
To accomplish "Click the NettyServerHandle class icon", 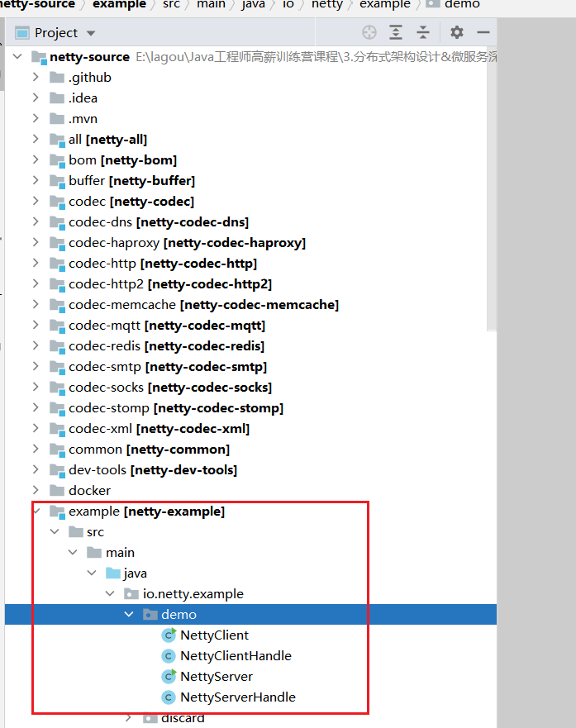I will (169, 697).
